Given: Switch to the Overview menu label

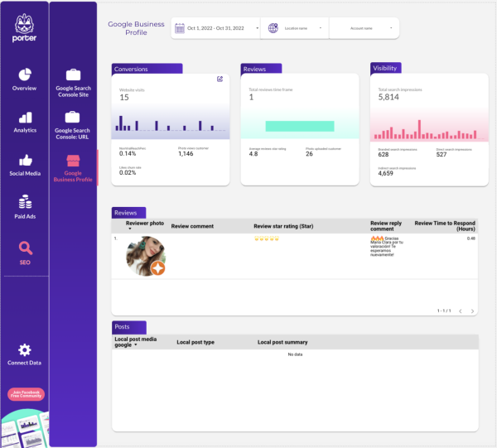Looking at the screenshot, I should (x=24, y=88).
